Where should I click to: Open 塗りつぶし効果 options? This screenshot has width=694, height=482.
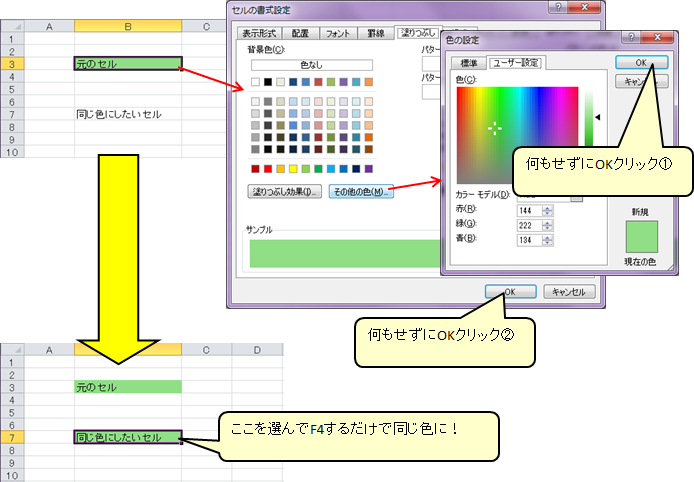(285, 192)
